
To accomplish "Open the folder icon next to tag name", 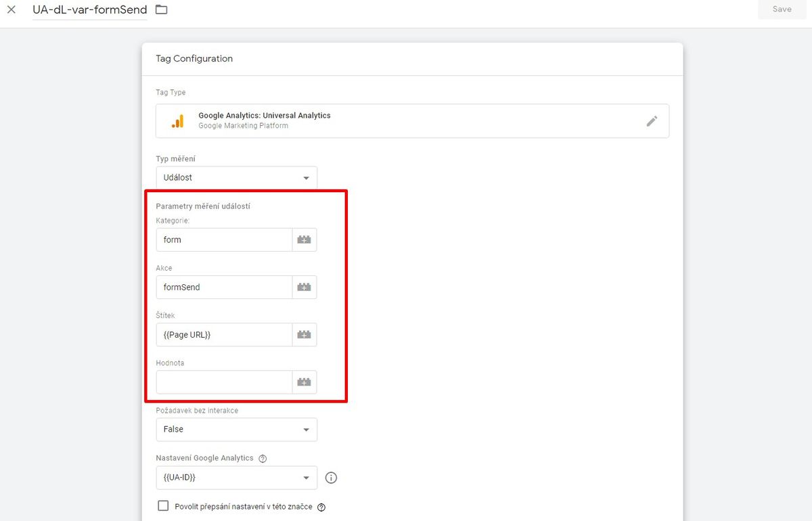I will click(x=161, y=9).
